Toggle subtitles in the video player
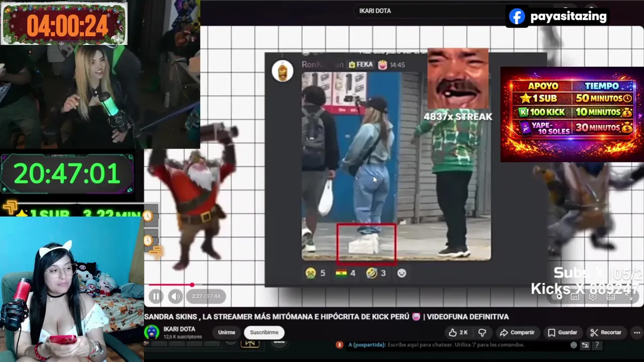Viewport: 644px width, 362px height. click(x=575, y=297)
